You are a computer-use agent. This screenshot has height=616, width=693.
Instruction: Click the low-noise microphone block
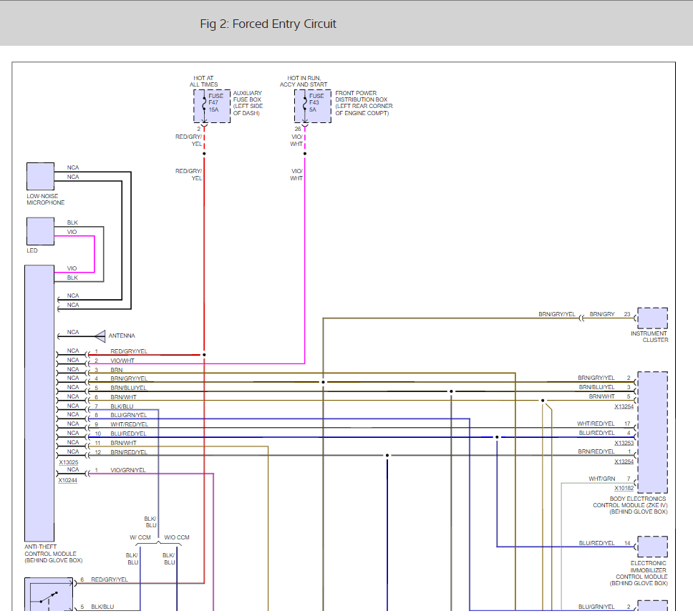(40, 177)
